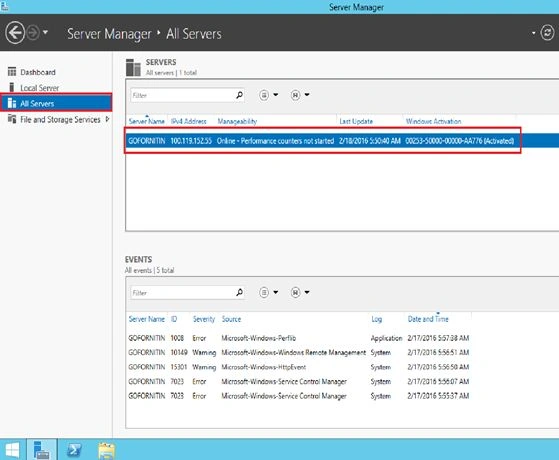Select the Microsoft-Windows-Perflib error event
The image size is (559, 460).
[x=299, y=338]
